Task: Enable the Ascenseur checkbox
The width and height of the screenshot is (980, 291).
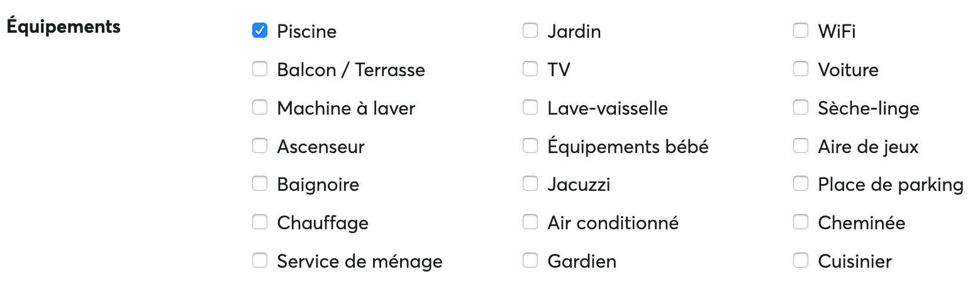Action: point(260,146)
